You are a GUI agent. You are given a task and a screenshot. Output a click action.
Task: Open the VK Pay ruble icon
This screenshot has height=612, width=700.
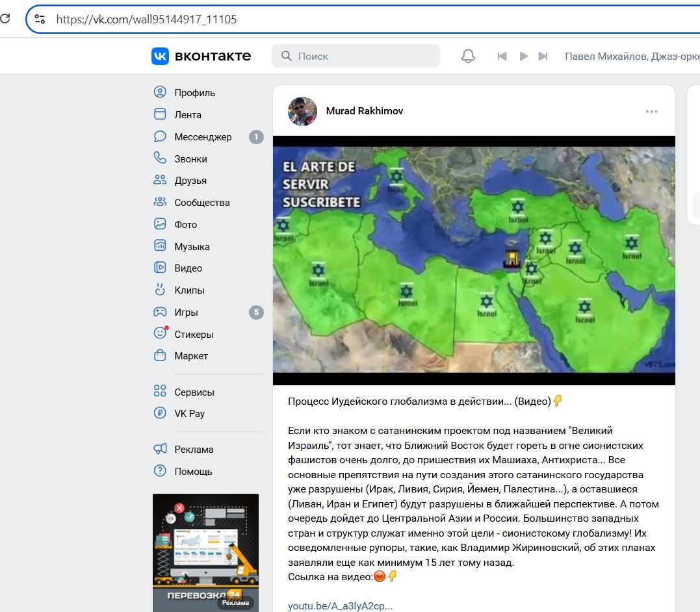coord(160,413)
